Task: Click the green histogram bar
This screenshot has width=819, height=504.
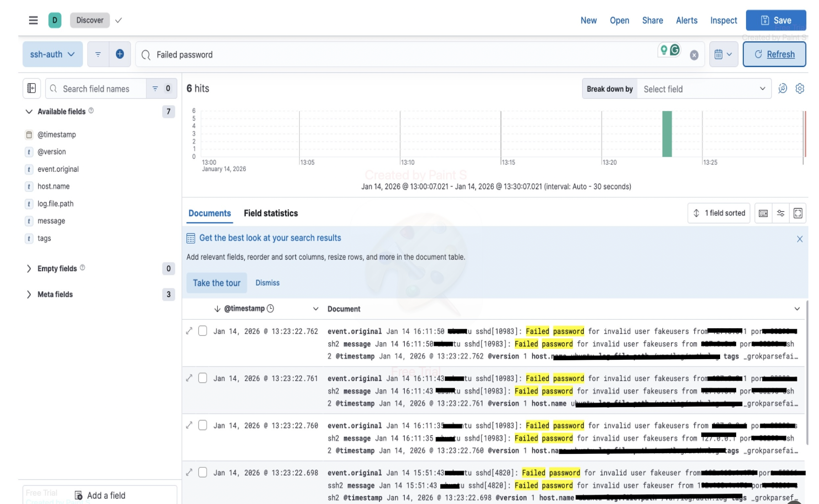Action: [667, 134]
